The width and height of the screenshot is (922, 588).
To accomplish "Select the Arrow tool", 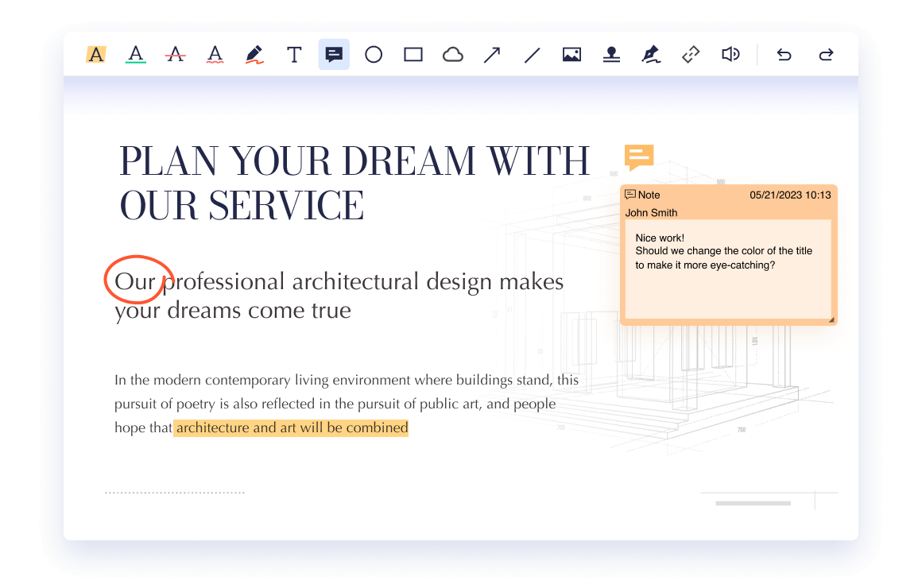I will [x=492, y=55].
